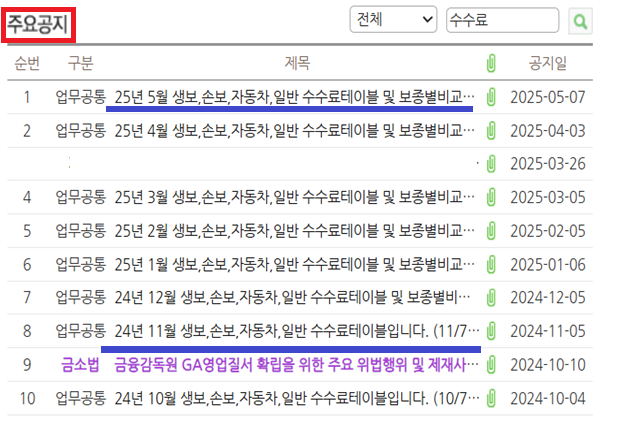
Task: Open the 24년 12월 수수료테이블 notice
Action: 292,298
